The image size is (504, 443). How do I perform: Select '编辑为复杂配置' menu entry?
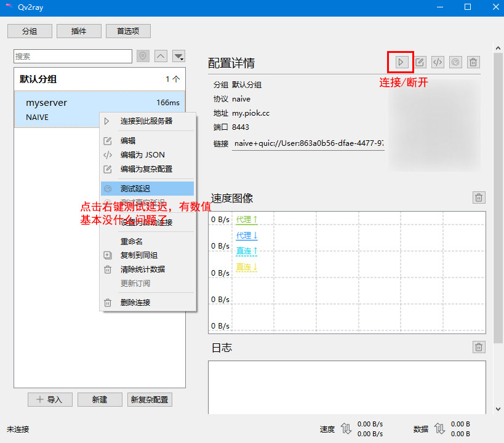[148, 169]
